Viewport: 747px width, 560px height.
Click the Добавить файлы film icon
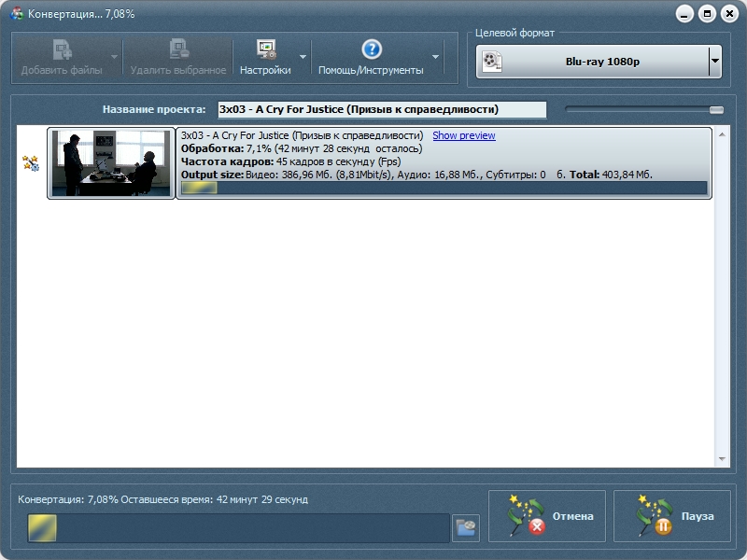(x=63, y=49)
